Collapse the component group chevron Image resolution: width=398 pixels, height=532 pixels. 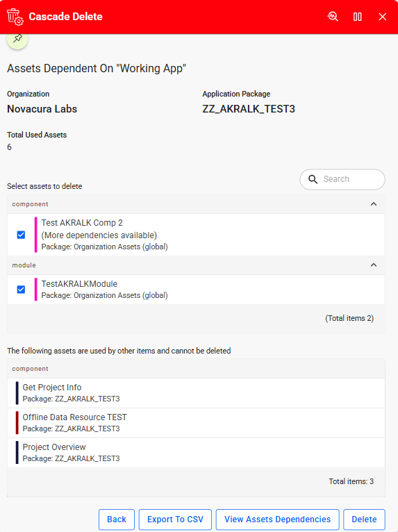pyautogui.click(x=374, y=204)
